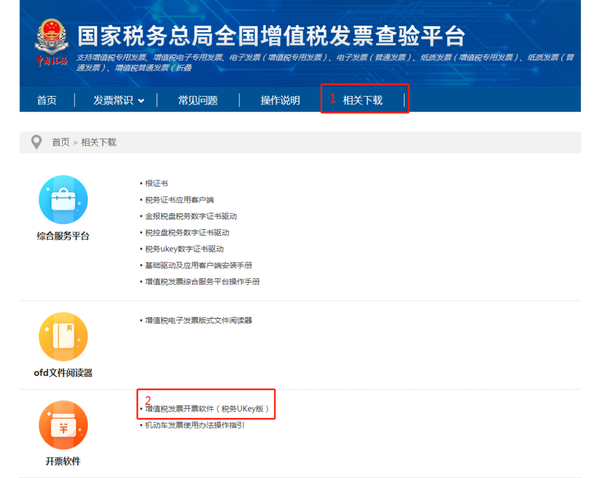Click 首页 in the breadcrumb
The image size is (600, 478).
[x=61, y=142]
